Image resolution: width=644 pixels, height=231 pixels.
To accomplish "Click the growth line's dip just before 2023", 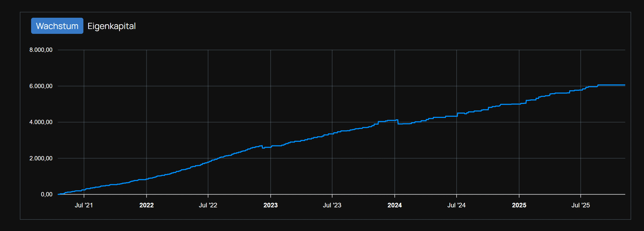I will 263,148.
